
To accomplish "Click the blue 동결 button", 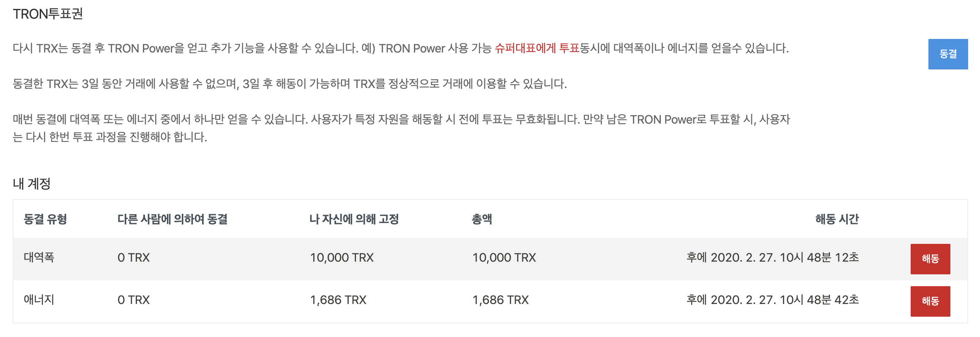I will click(x=948, y=54).
